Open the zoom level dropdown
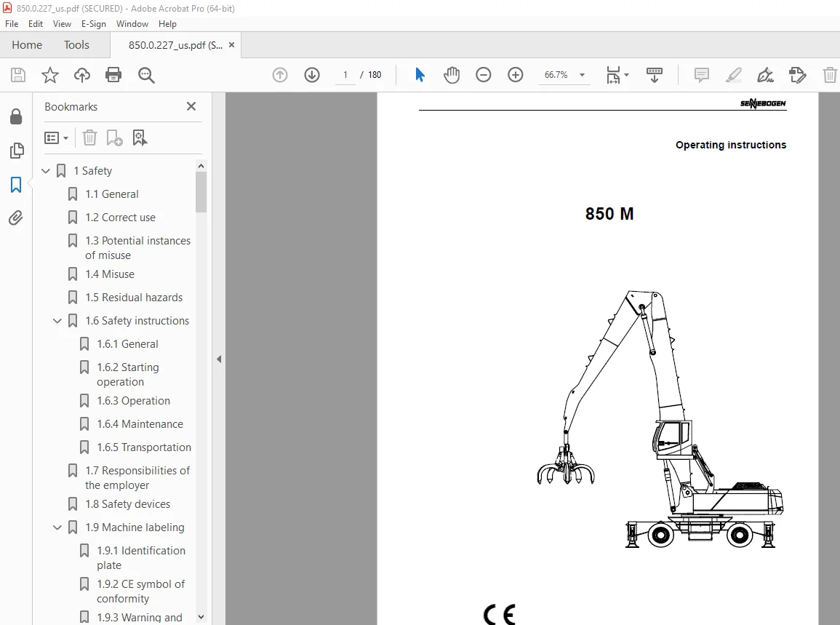 tap(583, 75)
